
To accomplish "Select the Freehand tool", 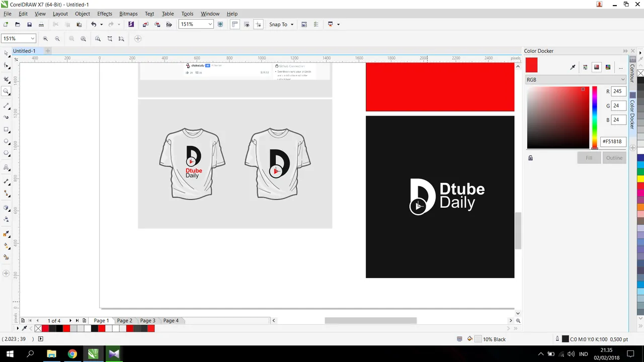I will pyautogui.click(x=6, y=106).
